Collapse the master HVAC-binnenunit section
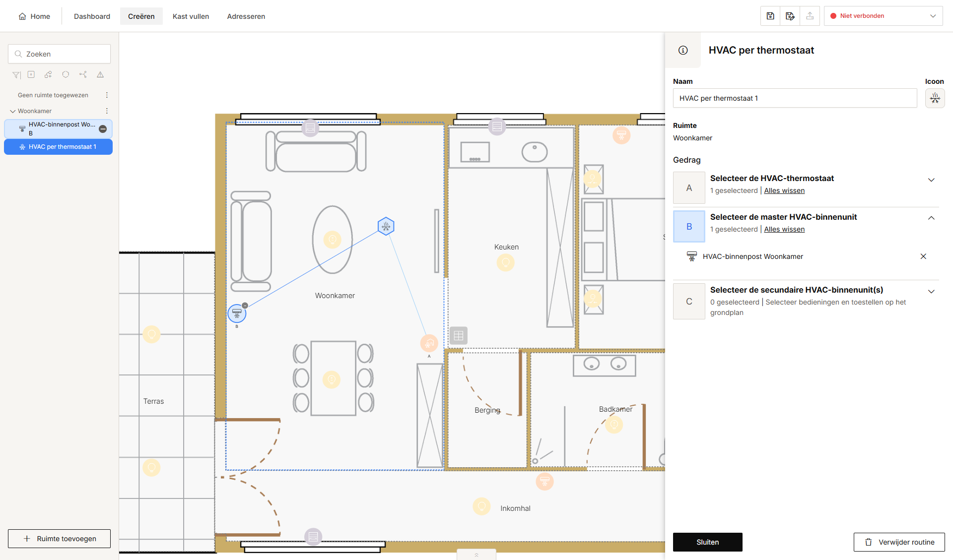This screenshot has height=560, width=953. [x=931, y=218]
